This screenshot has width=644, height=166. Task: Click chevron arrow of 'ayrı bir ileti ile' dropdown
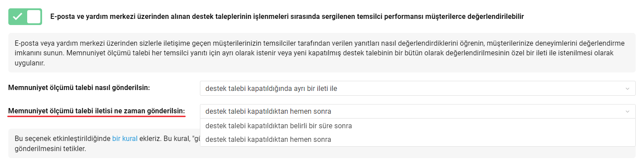(627, 88)
